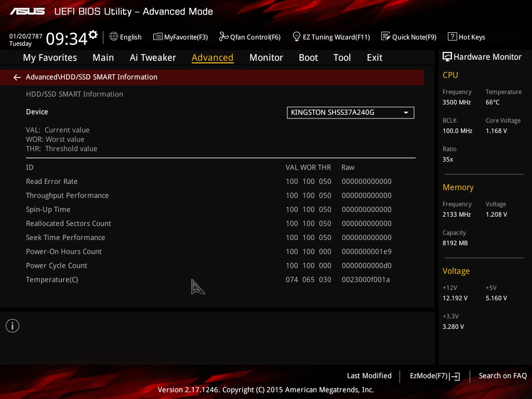
Task: Switch to Main tab
Action: (x=103, y=58)
